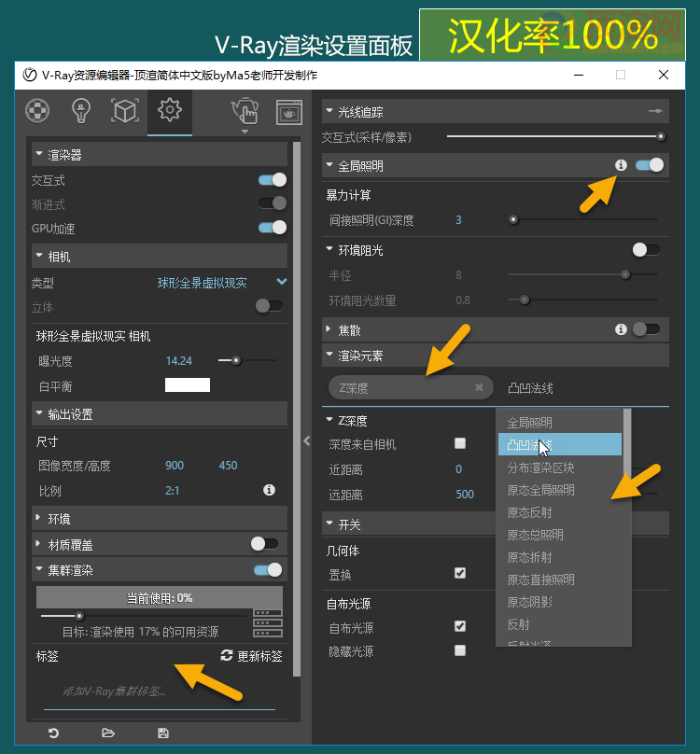700x754 pixels.
Task: Remove the Z深度 render element tag
Action: (479, 387)
